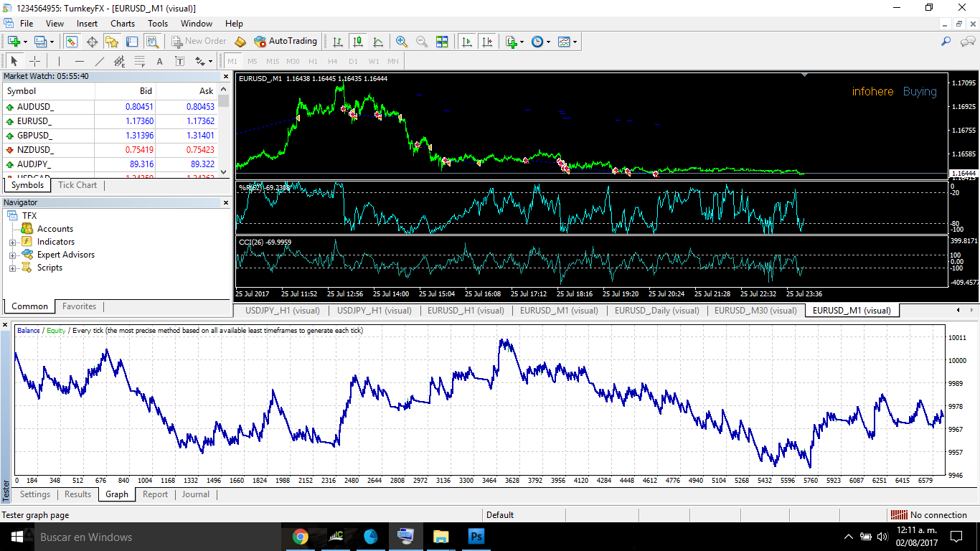Screen dimensions: 980x551
Task: Switch to USDJPY_H1 (visual) first chart tab
Action: tap(281, 311)
